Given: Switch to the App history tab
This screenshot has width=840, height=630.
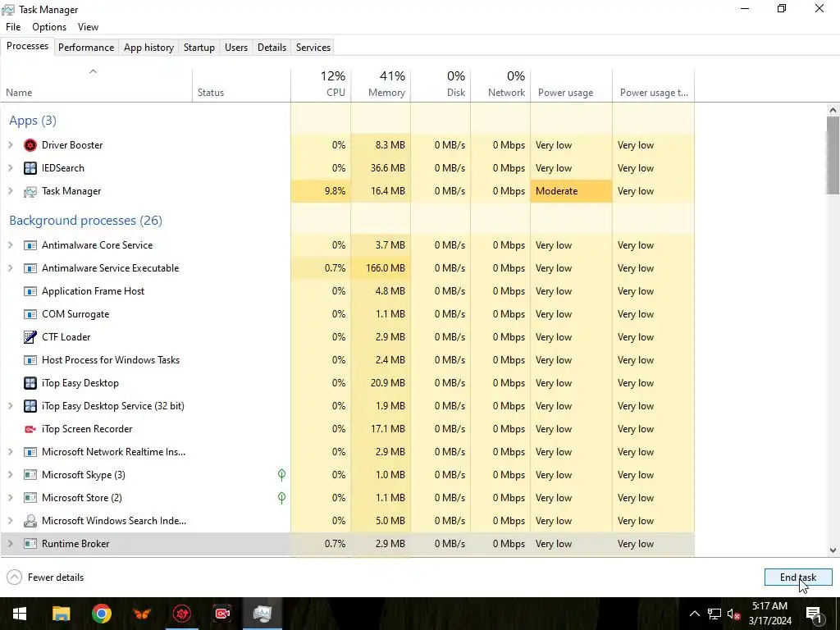Looking at the screenshot, I should coord(149,47).
